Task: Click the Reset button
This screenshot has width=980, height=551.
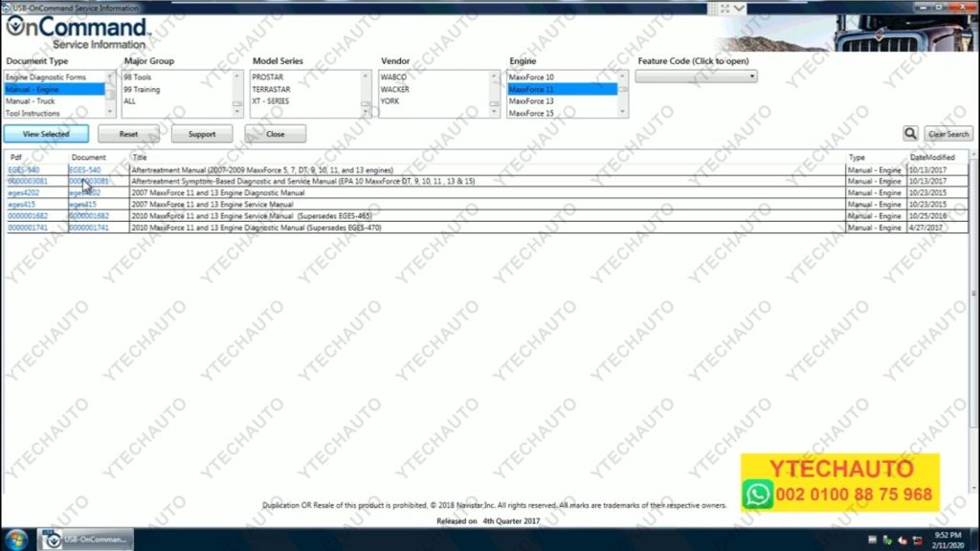Action: tap(128, 134)
